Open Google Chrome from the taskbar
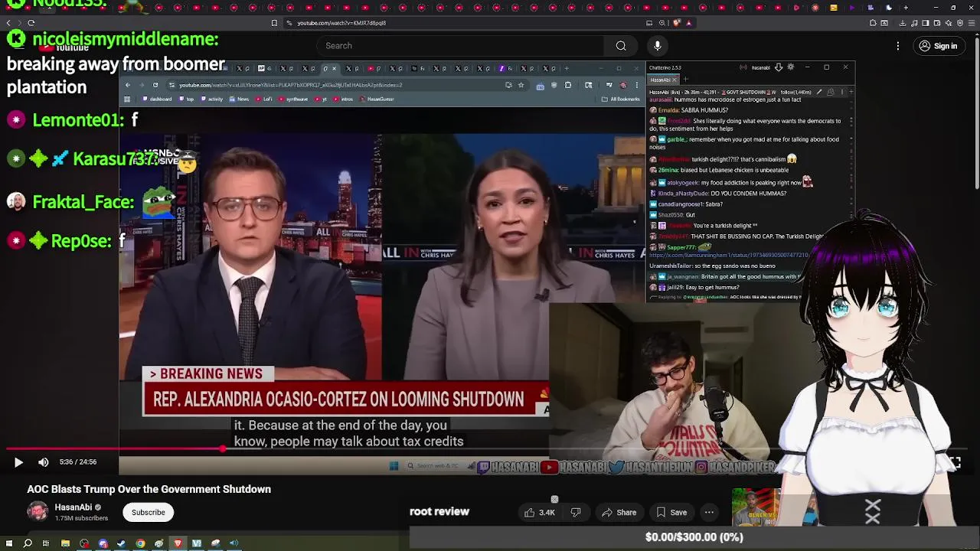The height and width of the screenshot is (551, 980). tap(140, 543)
